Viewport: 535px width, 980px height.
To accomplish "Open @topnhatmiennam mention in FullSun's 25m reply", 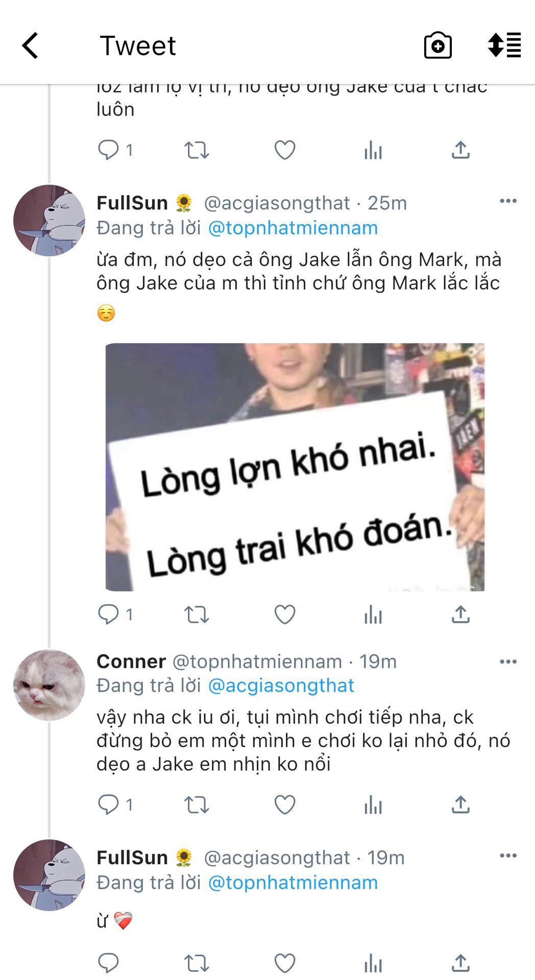I will (x=293, y=228).
